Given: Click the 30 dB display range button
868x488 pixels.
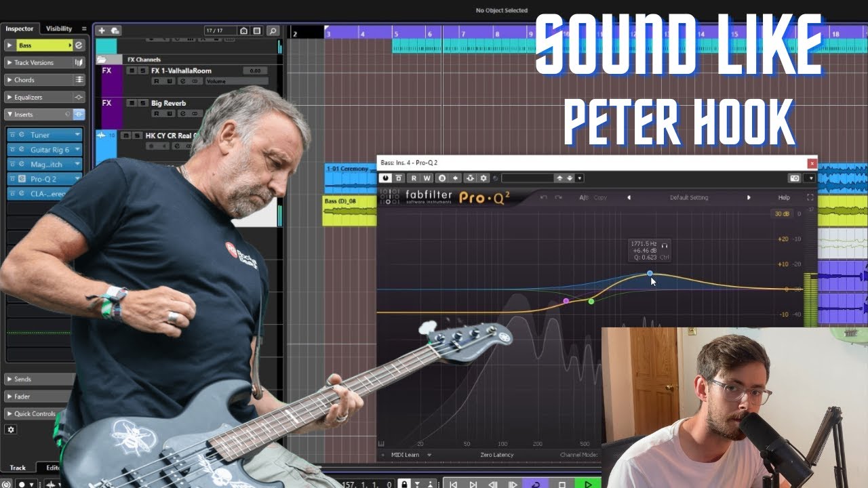Looking at the screenshot, I should point(783,213).
